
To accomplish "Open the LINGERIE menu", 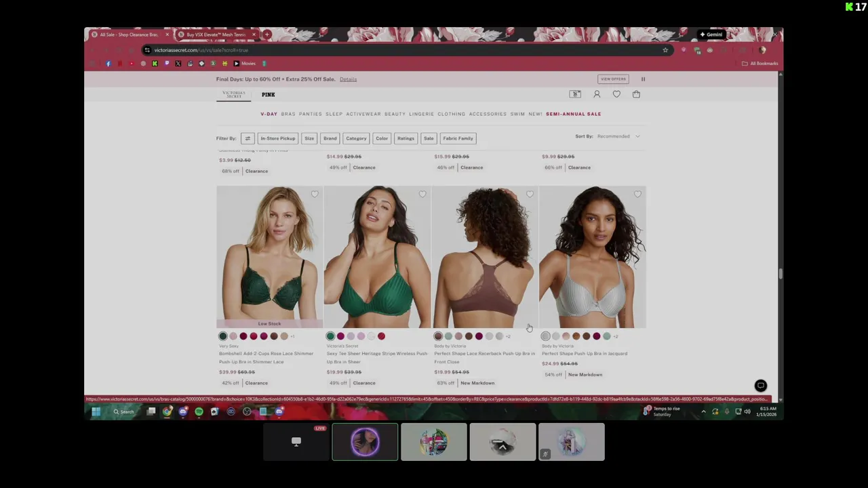I will point(421,114).
